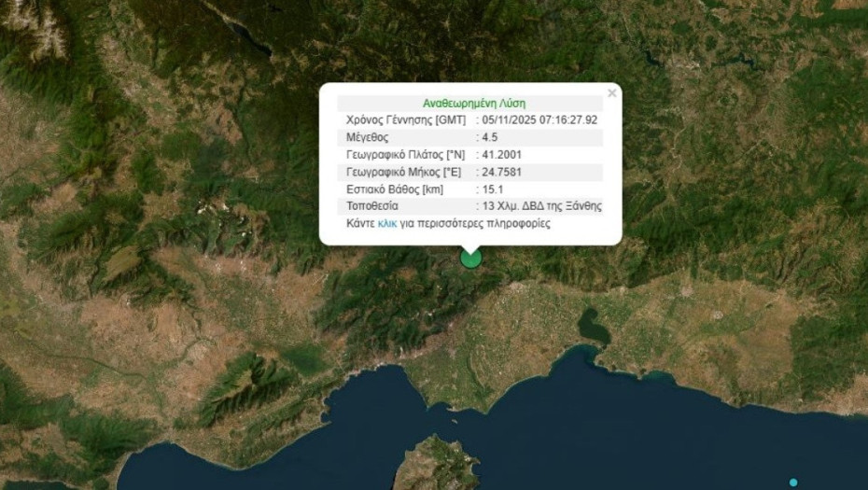Select the small cyan marker in the sea
Screen dimensions: 868x490
click(x=793, y=483)
